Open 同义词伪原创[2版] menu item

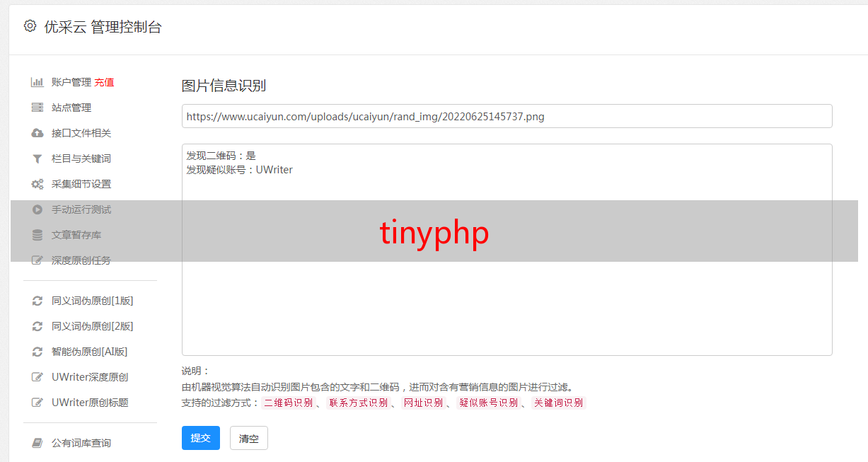point(92,326)
